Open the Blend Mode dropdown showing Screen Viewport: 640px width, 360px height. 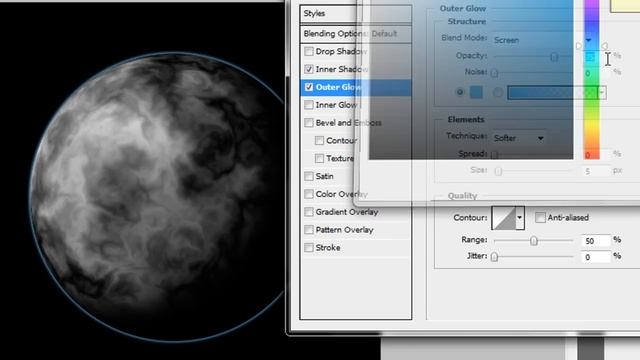(543, 40)
